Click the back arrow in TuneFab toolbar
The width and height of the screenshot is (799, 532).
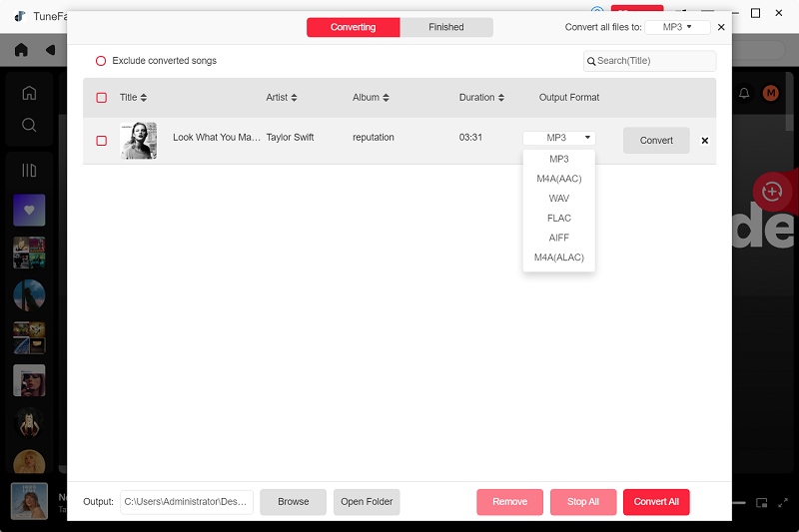pos(51,50)
